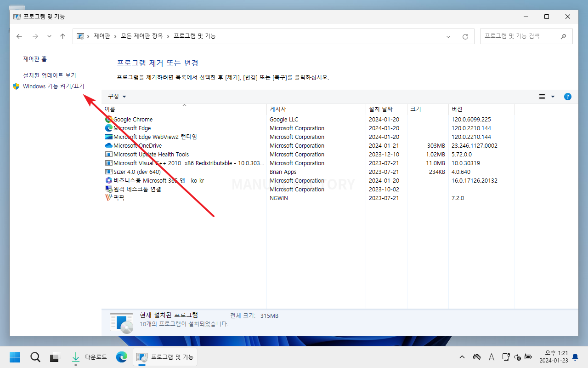Open Task View on the taskbar

tap(56, 357)
